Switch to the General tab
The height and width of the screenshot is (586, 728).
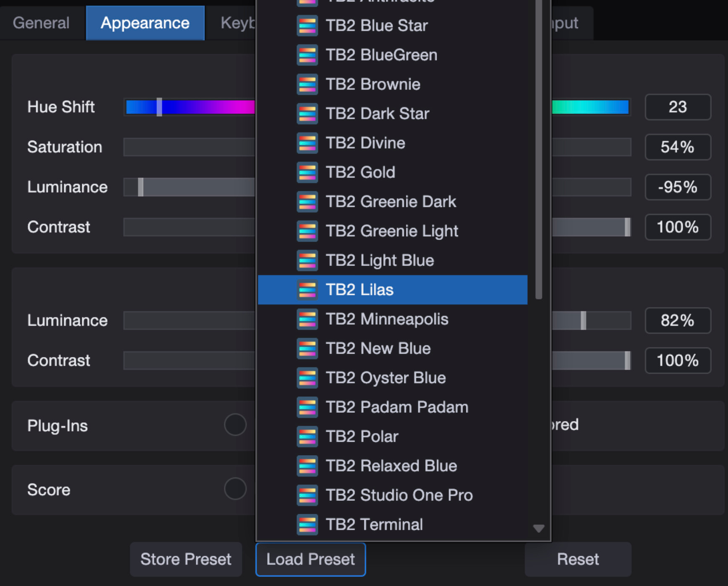click(x=41, y=23)
